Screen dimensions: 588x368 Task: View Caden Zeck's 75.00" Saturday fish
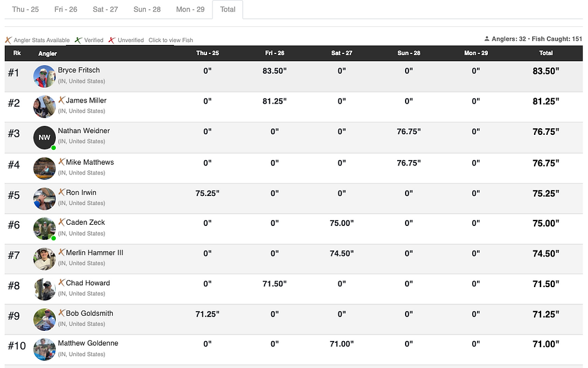(341, 223)
